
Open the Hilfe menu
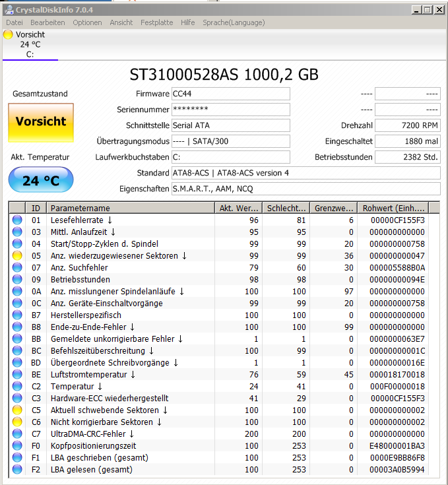coord(187,22)
